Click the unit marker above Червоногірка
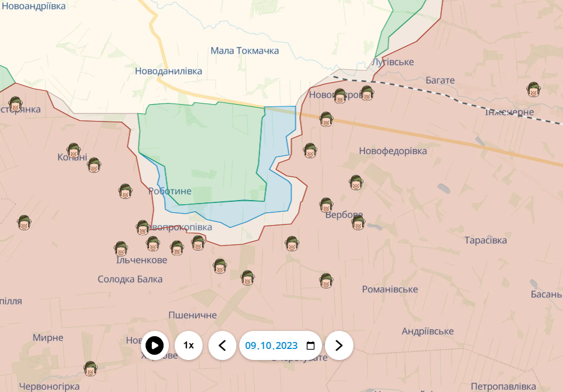 [90, 369]
